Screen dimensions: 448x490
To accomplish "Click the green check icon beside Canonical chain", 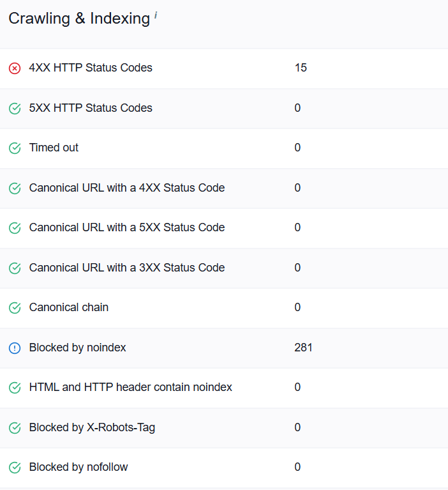I will point(15,308).
